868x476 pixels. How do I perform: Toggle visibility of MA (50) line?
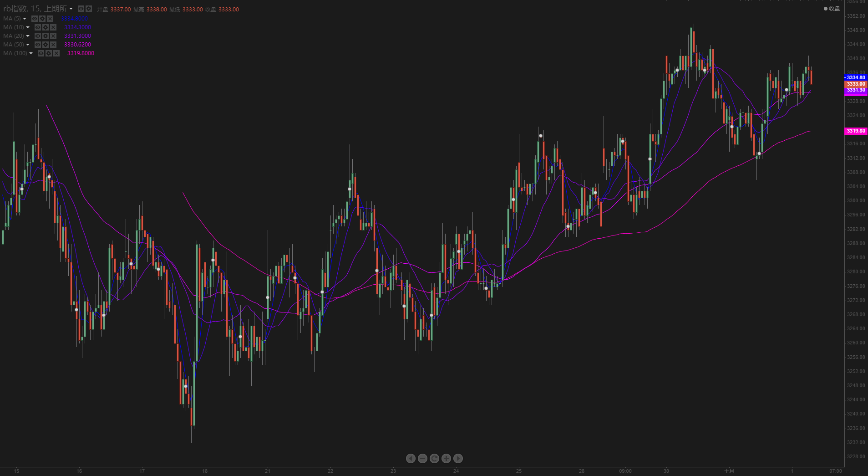(x=38, y=45)
